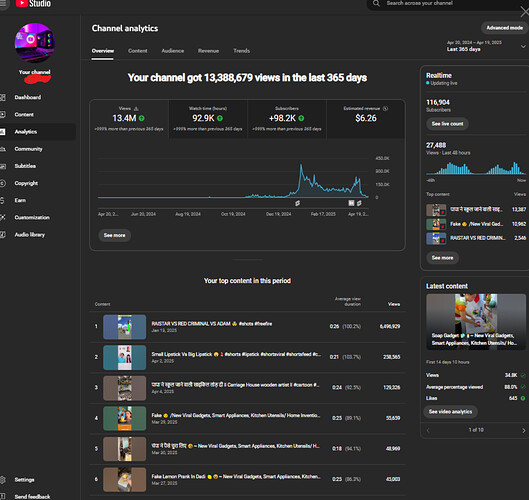This screenshot has height=500, width=529.
Task: Click the See live count button
Action: [x=447, y=124]
